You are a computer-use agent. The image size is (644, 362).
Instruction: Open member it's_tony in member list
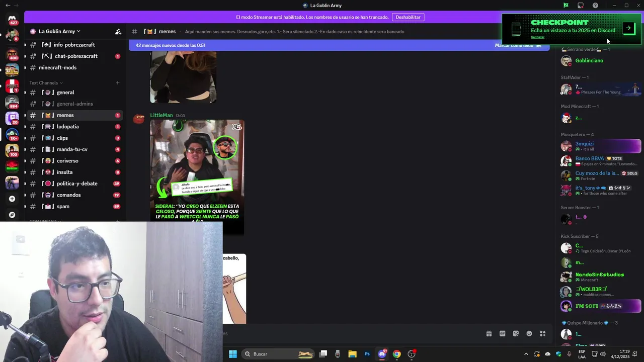(x=600, y=190)
